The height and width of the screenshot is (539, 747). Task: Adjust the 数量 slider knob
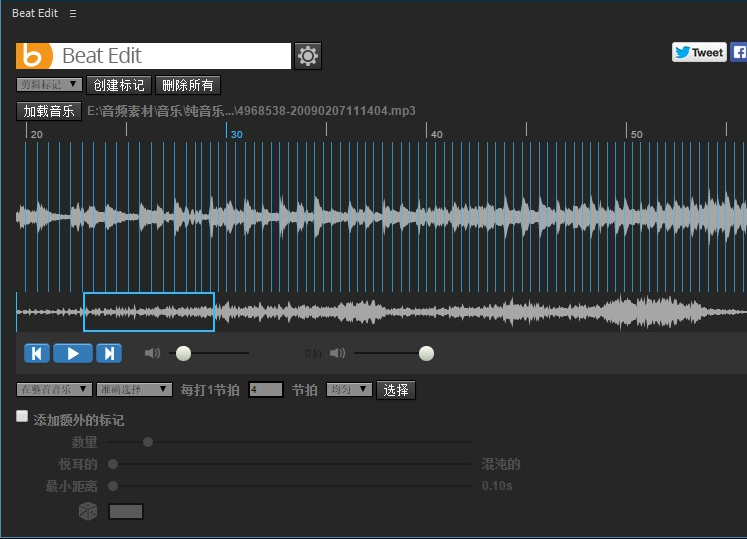coord(148,442)
